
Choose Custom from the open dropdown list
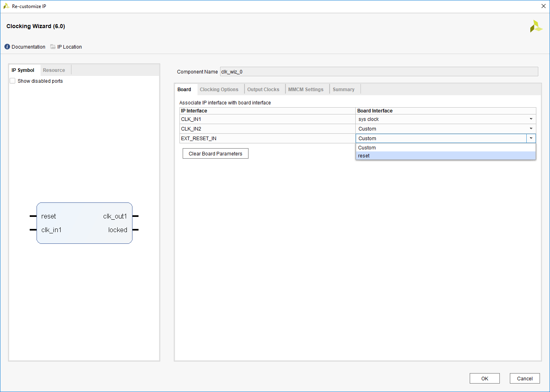pos(446,148)
